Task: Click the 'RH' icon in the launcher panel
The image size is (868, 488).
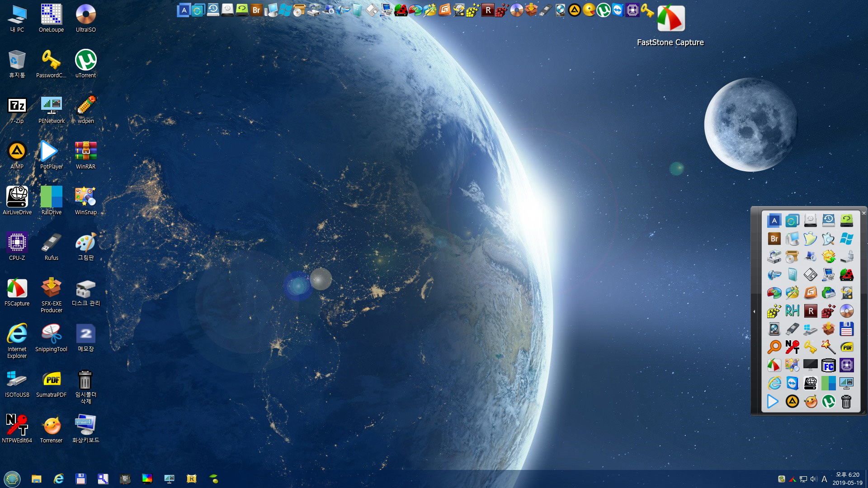Action: pyautogui.click(x=792, y=311)
